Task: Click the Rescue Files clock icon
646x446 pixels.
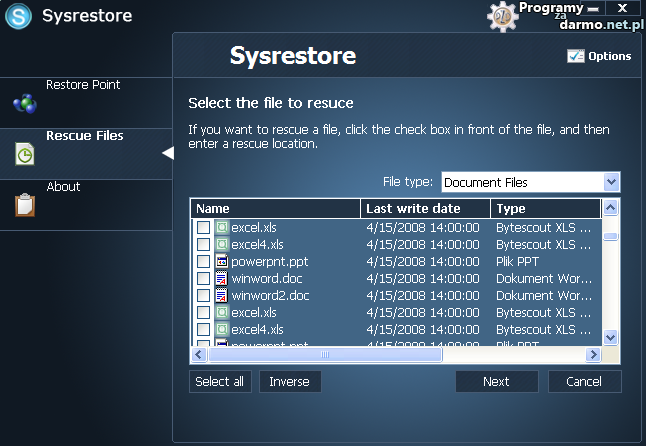Action: [x=25, y=154]
